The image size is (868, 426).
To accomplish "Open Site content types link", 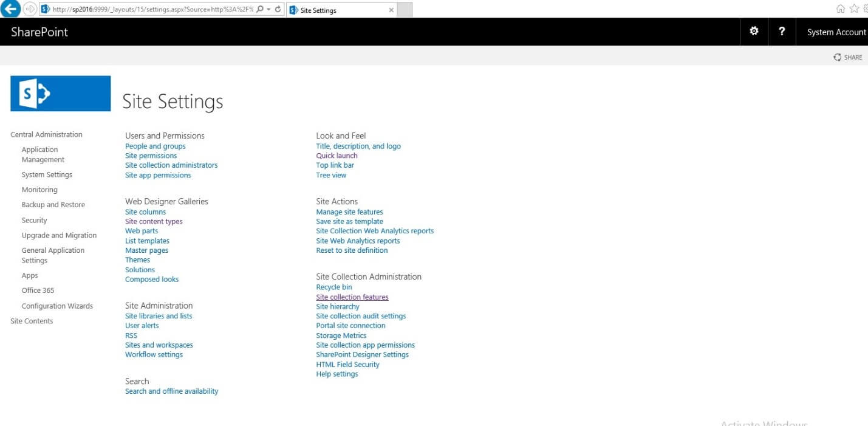I will point(154,222).
